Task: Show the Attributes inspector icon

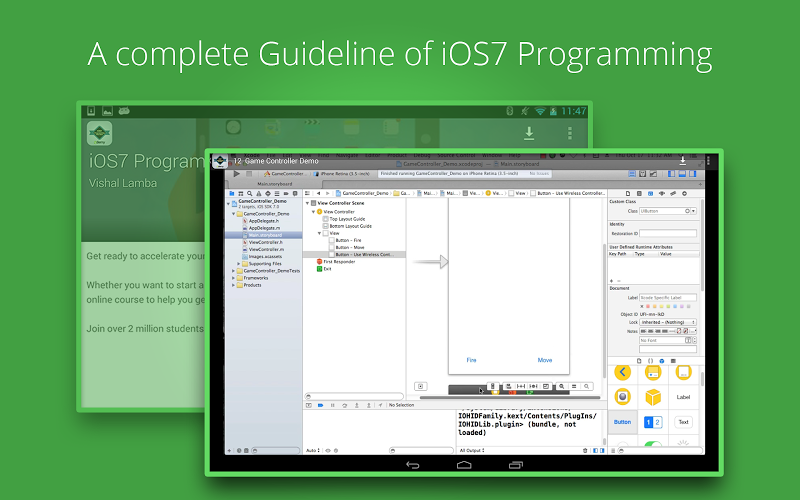Action: click(662, 193)
